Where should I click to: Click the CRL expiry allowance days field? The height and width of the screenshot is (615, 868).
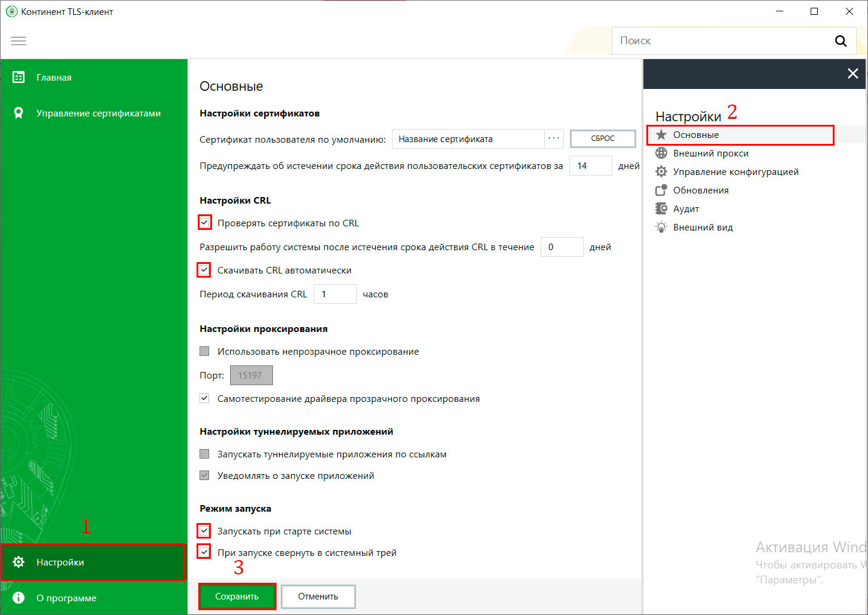pos(562,247)
